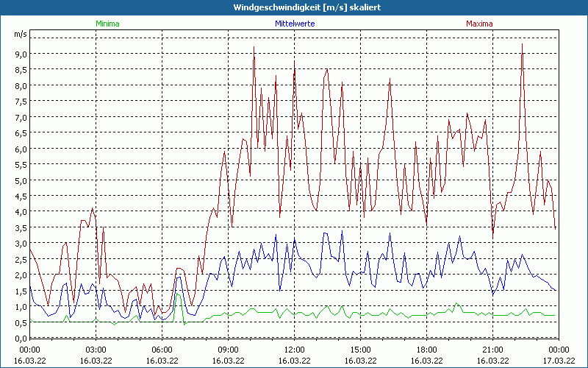
Task: Click the green Minima spike after 06:00
Action: 177,295
